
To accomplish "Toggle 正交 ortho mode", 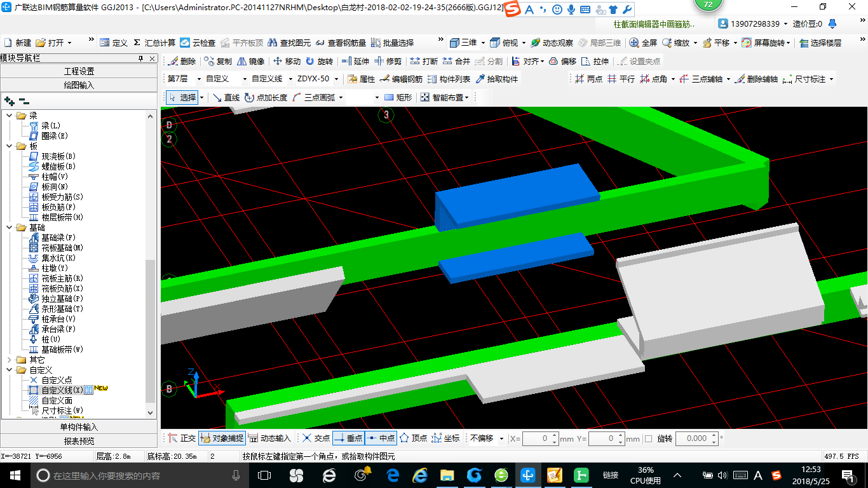I will click(182, 438).
